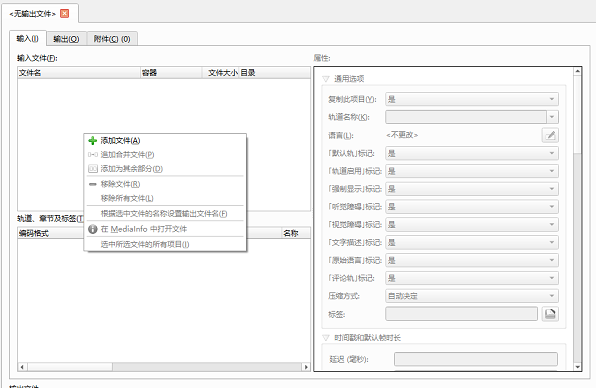Click the 编码格式 column header

[x=51, y=233]
